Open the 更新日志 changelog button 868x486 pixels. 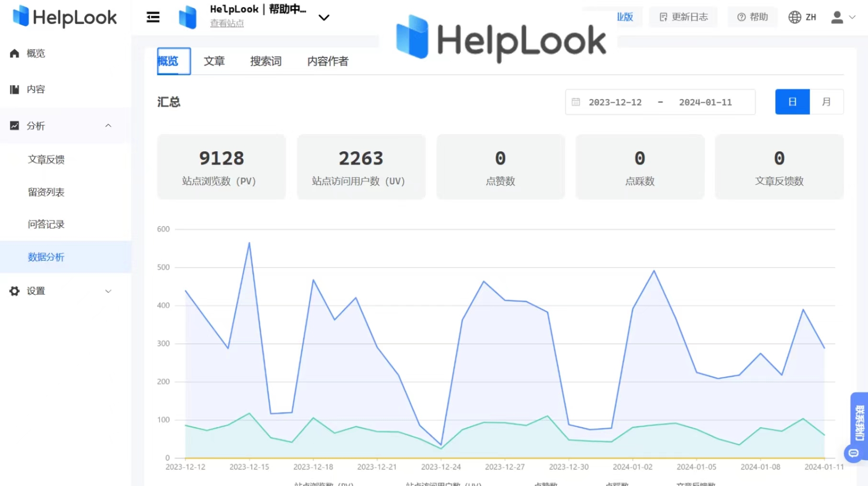click(683, 17)
